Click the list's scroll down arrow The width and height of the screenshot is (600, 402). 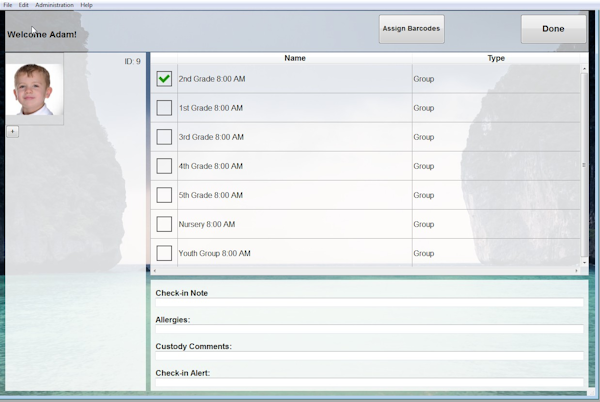coord(584,262)
